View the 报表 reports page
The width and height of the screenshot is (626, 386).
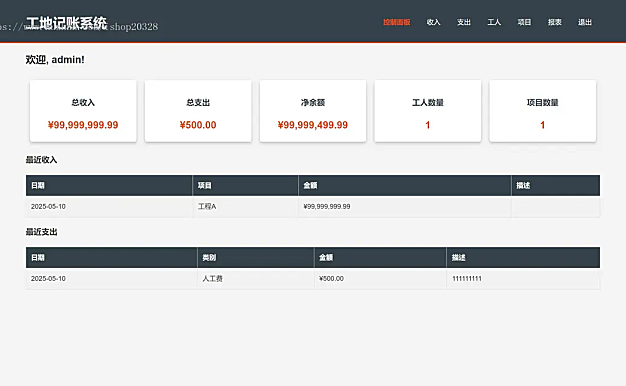555,22
